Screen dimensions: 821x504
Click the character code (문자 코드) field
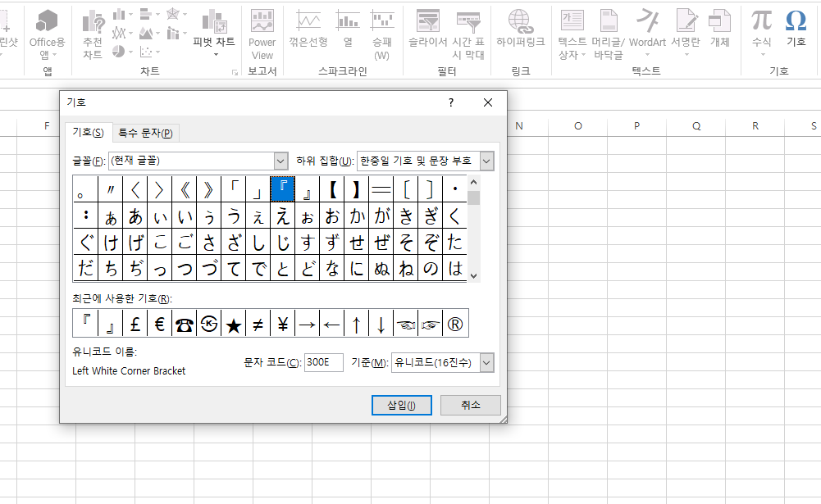click(x=324, y=362)
